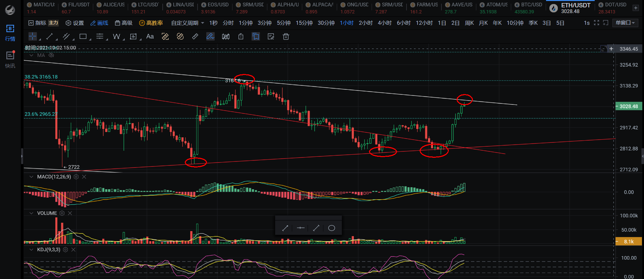Select the trend line drawing tool
Image resolution: width=644 pixels, height=279 pixels.
click(x=49, y=37)
